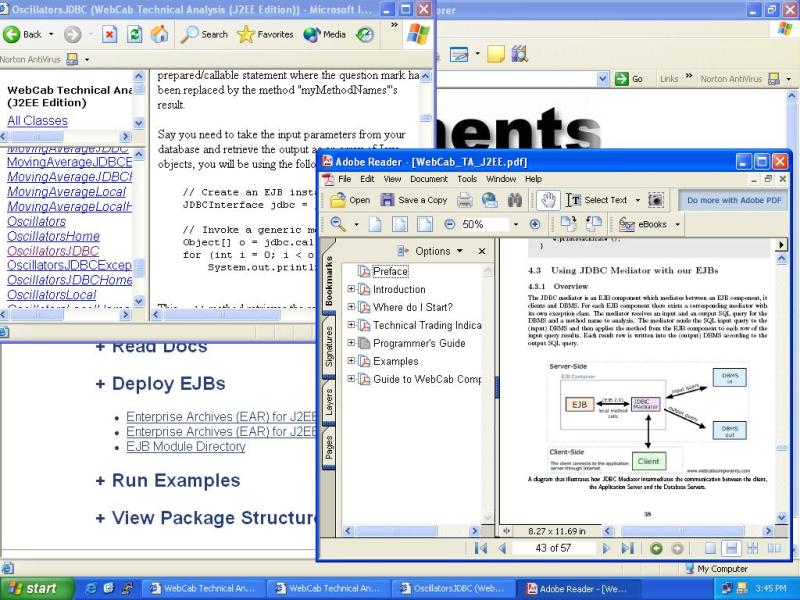Open the EJB Module Directory link

point(186,446)
